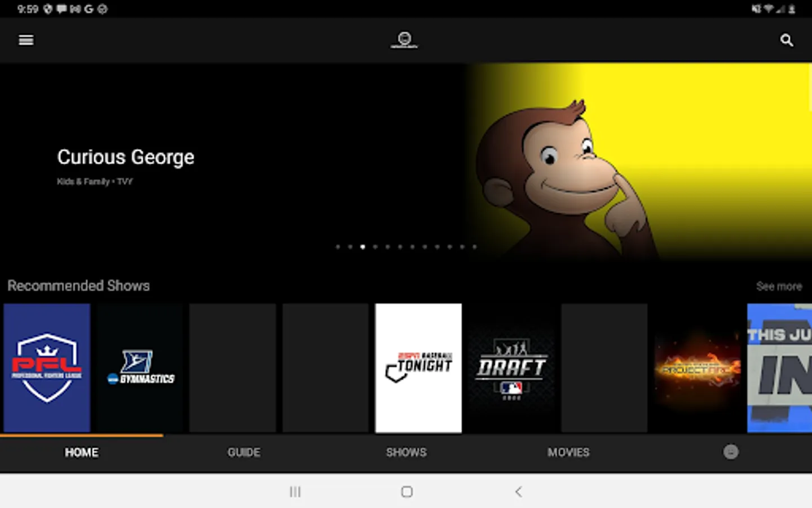Open the MLB Draft show thumbnail
The height and width of the screenshot is (508, 812).
(511, 368)
